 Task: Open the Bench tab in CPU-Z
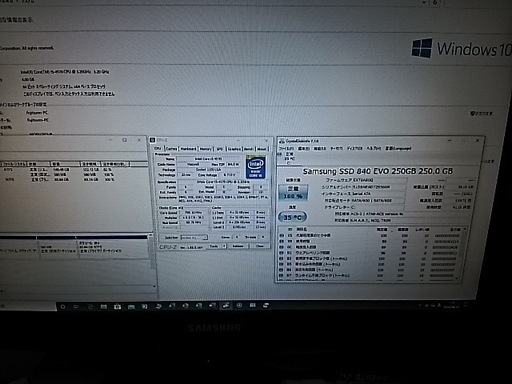pos(249,149)
